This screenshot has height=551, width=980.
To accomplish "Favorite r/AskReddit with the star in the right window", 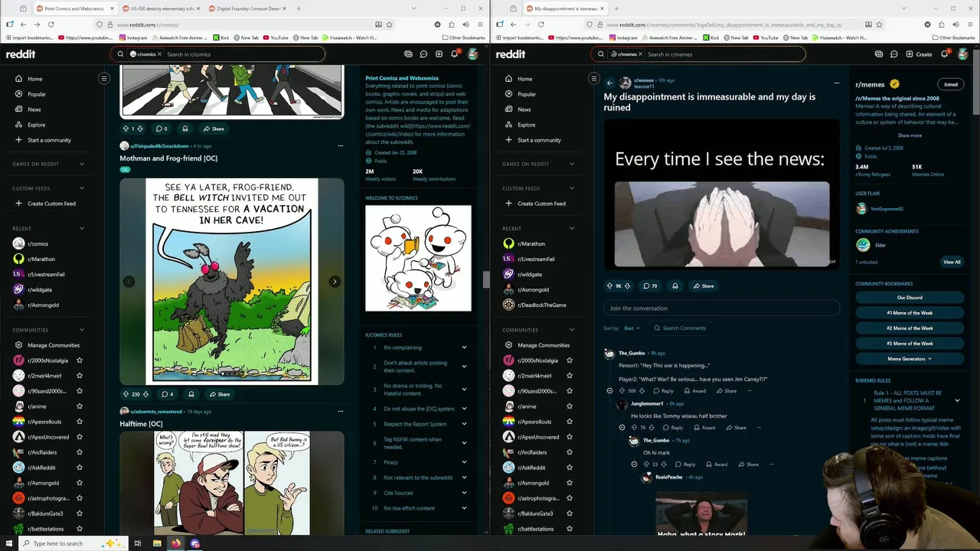I will (x=570, y=468).
